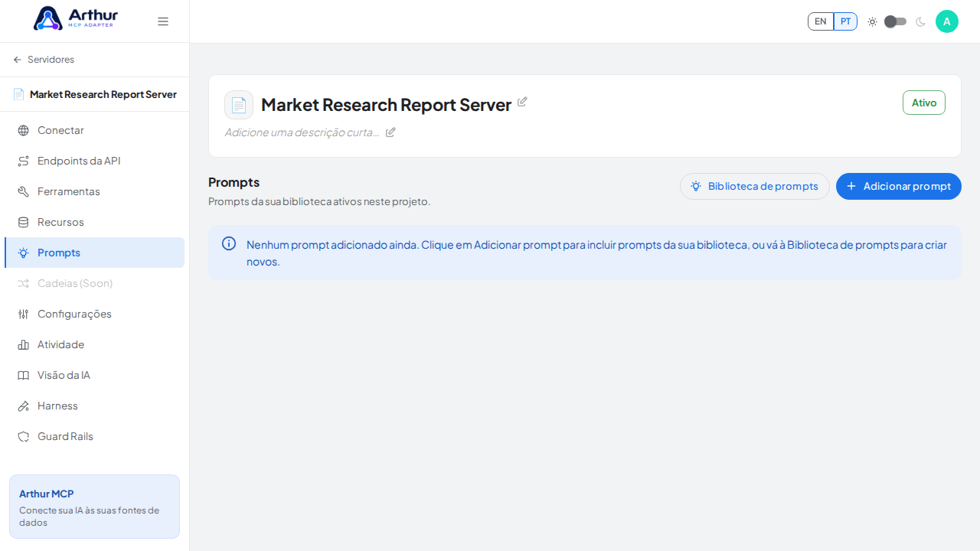980x551 pixels.
Task: Click the Adicionar prompt button
Action: (x=899, y=186)
